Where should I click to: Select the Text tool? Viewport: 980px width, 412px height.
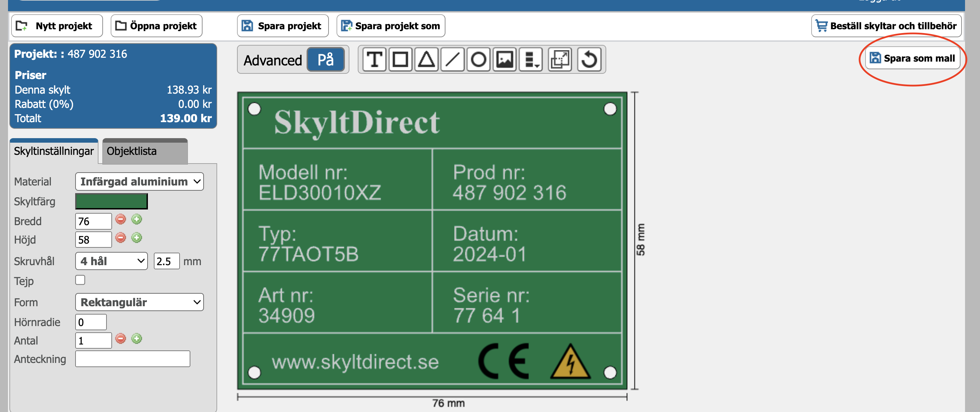click(374, 60)
